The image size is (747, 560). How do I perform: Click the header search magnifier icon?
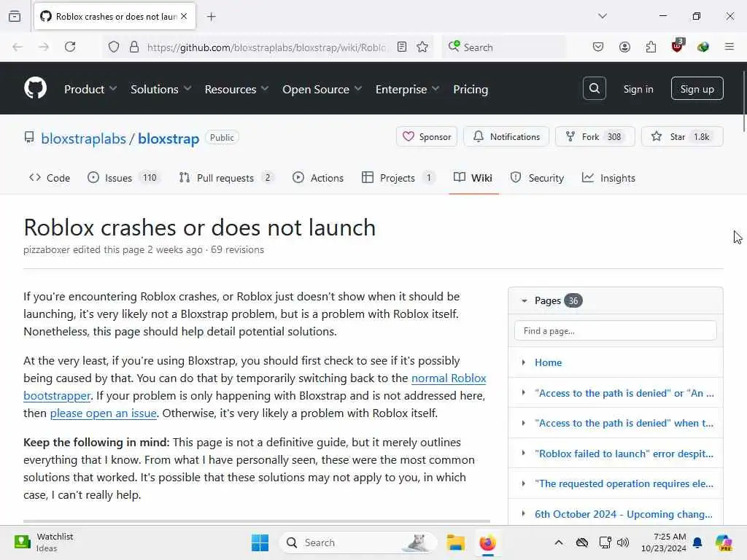(594, 88)
